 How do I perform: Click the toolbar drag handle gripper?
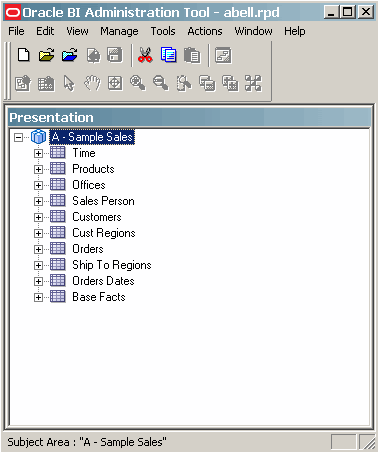coord(8,71)
